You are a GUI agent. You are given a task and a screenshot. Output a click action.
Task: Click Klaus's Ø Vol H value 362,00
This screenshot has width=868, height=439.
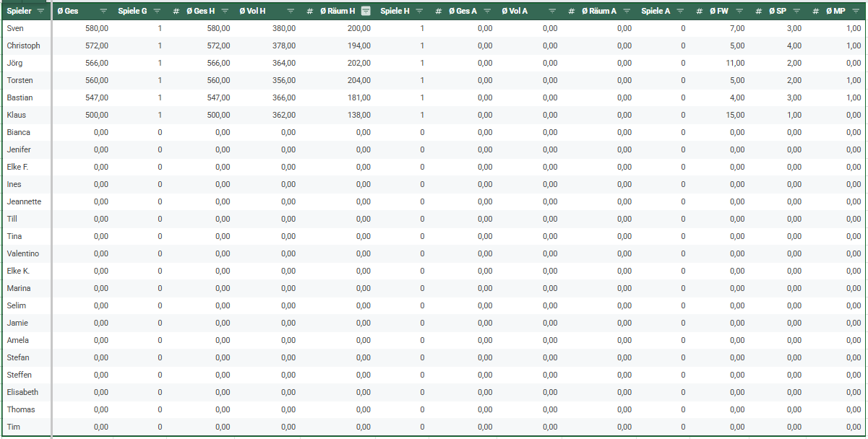(x=283, y=115)
